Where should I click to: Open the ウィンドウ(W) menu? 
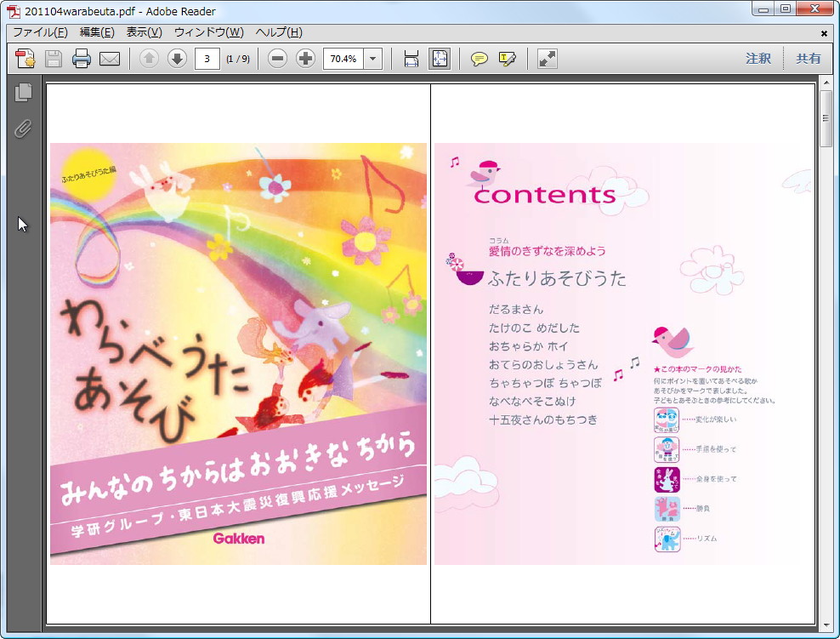pos(209,32)
